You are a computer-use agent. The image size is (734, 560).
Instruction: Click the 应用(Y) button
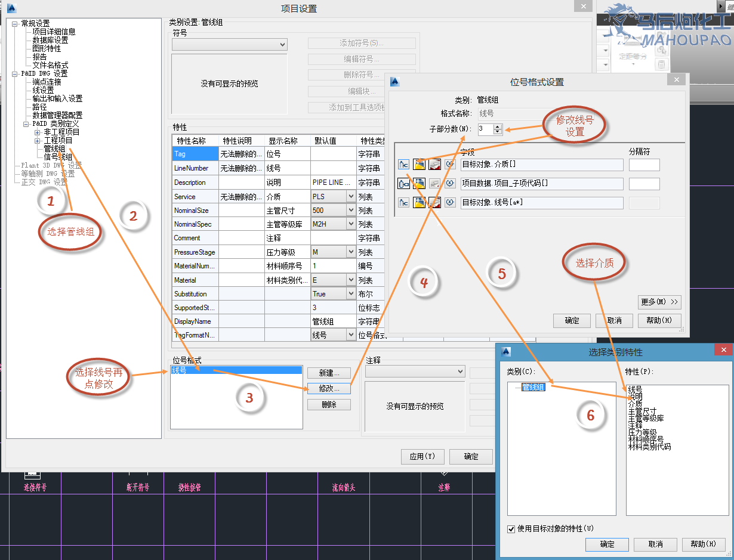(422, 457)
